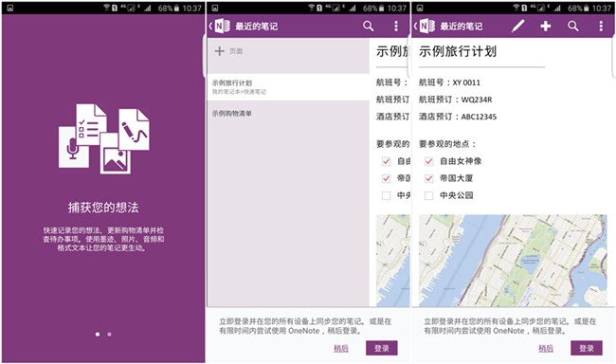The image size is (616, 364).
Task: Tap the 登录 button in the middle screen
Action: point(382,348)
